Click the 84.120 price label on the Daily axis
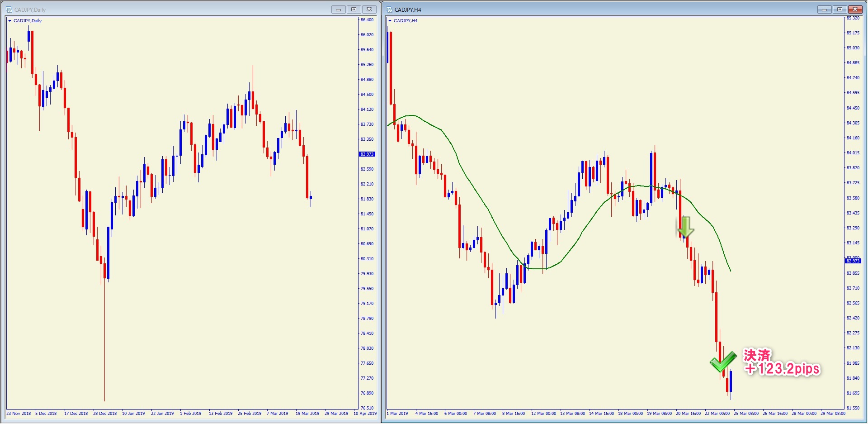This screenshot has height=424, width=868. pyautogui.click(x=367, y=110)
